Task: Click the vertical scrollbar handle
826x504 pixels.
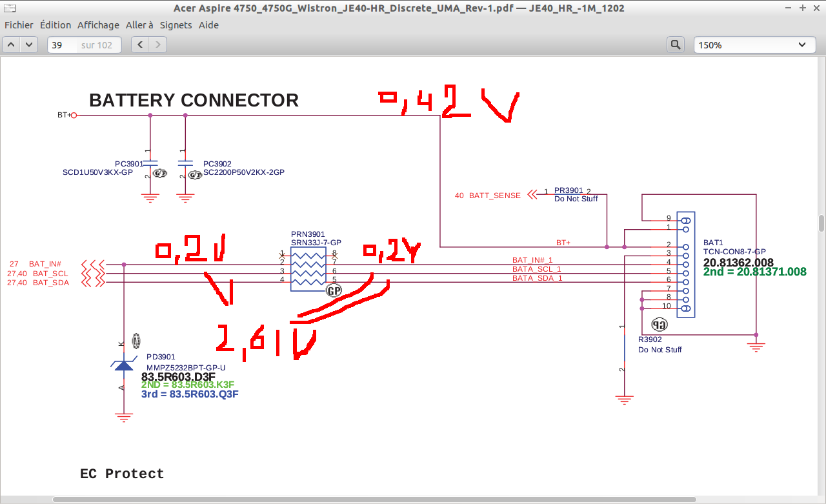Action: 821,223
